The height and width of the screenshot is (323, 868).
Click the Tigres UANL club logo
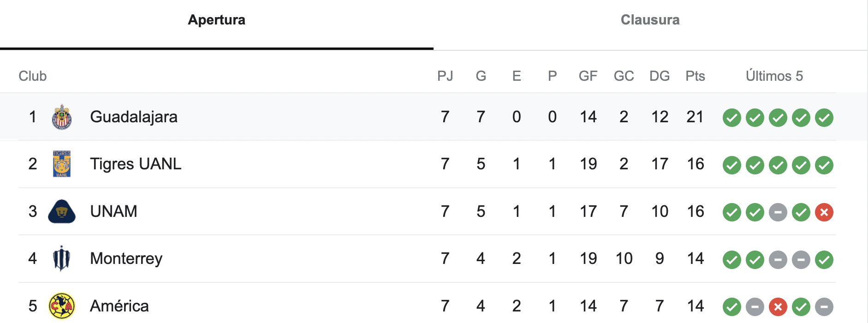pos(62,164)
